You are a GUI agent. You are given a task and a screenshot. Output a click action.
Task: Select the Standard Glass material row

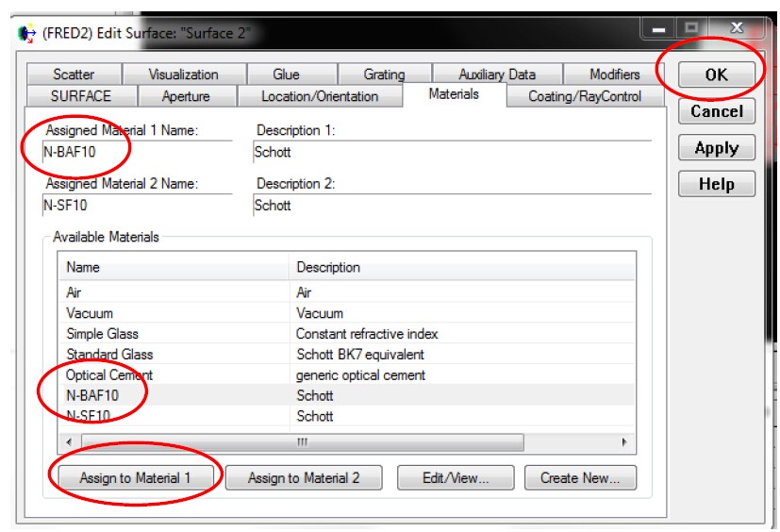coord(347,355)
